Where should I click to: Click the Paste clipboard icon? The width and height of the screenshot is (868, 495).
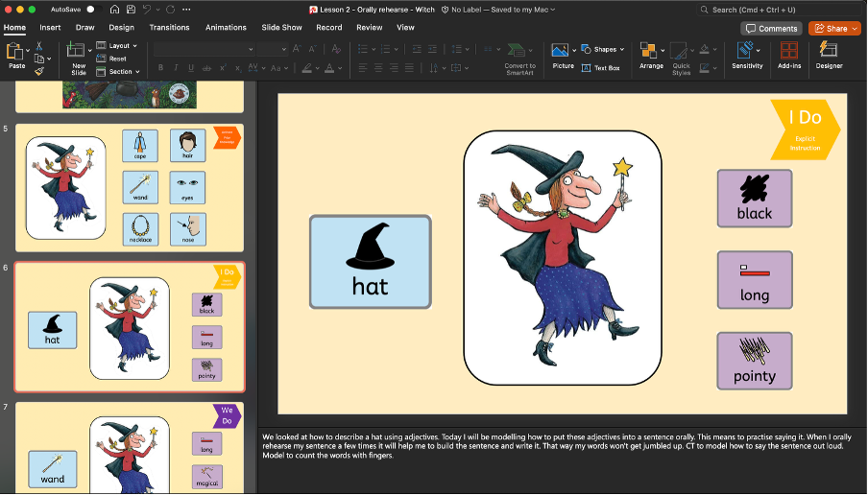14,52
